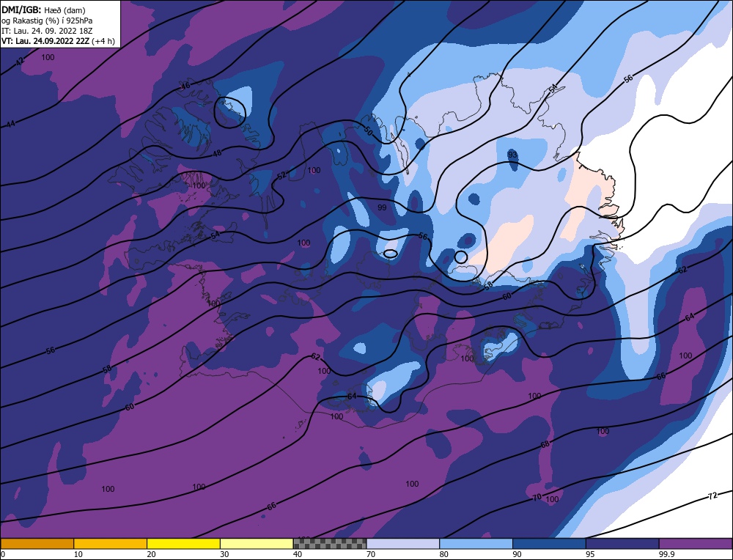Screen dimensions: 733x560
Task: Click the medium blue 90–95 legend swatch
Action: tap(549, 544)
